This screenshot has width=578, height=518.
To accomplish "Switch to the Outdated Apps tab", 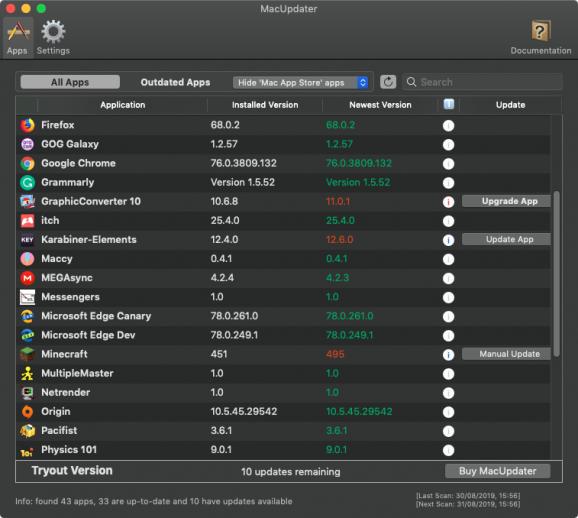I will click(175, 82).
